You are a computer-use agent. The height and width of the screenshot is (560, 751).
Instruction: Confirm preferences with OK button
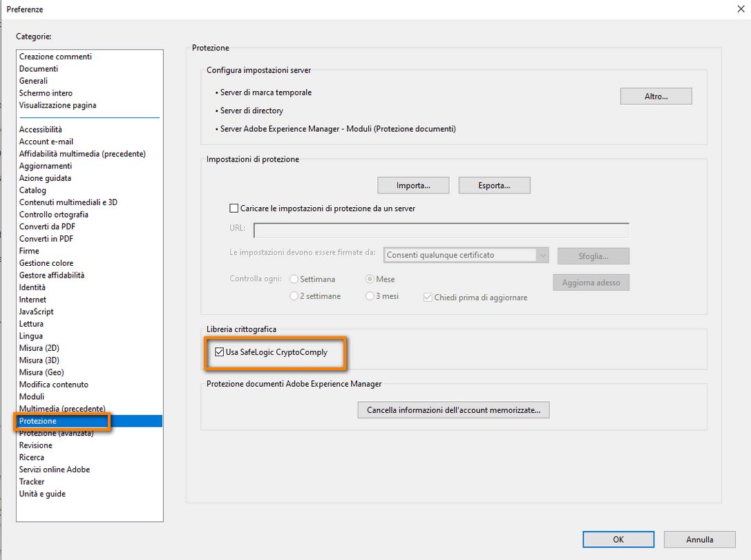(x=618, y=539)
